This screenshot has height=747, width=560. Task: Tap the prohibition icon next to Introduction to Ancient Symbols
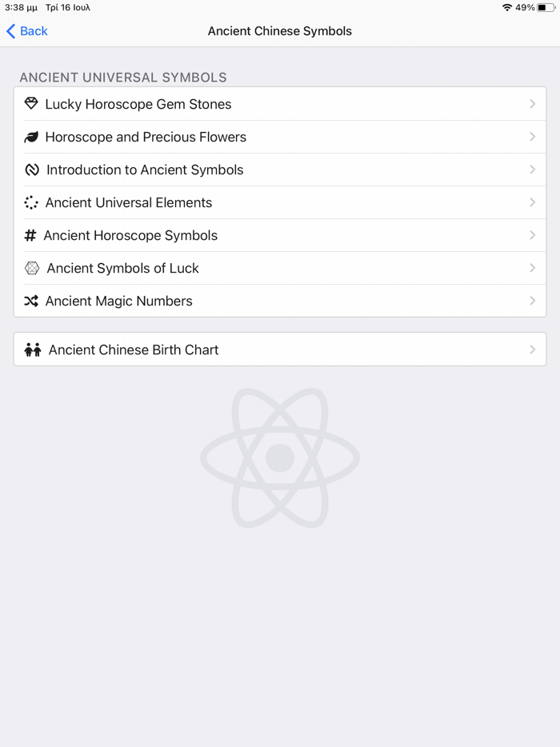tap(31, 170)
